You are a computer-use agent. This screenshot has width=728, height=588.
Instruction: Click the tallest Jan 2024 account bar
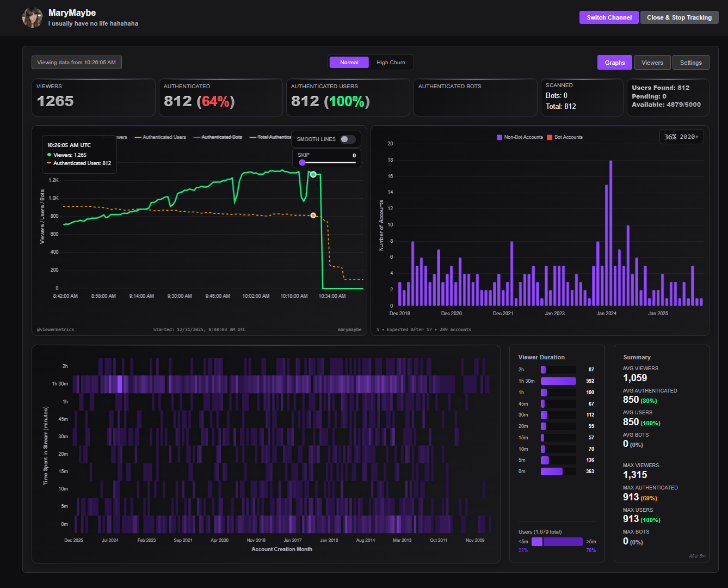click(610, 233)
